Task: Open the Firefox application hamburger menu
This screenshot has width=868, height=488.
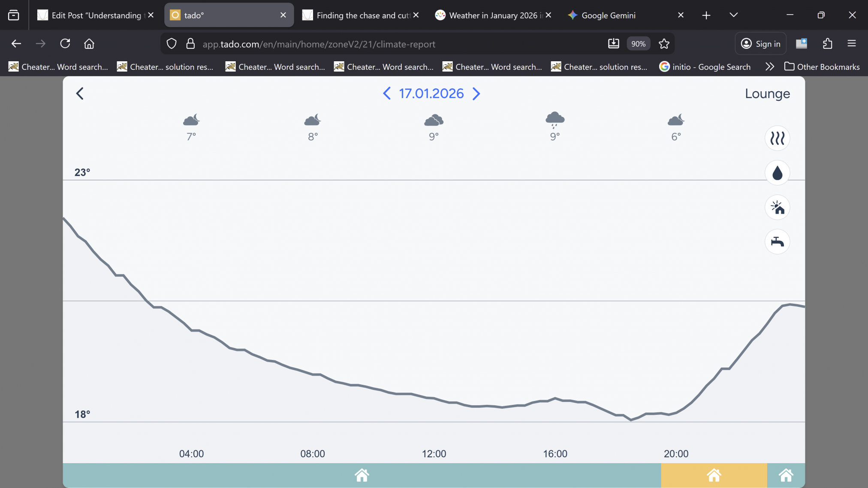Action: [852, 44]
